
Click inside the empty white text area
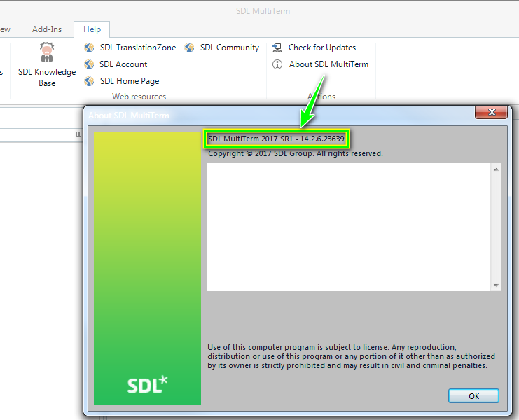[349, 227]
